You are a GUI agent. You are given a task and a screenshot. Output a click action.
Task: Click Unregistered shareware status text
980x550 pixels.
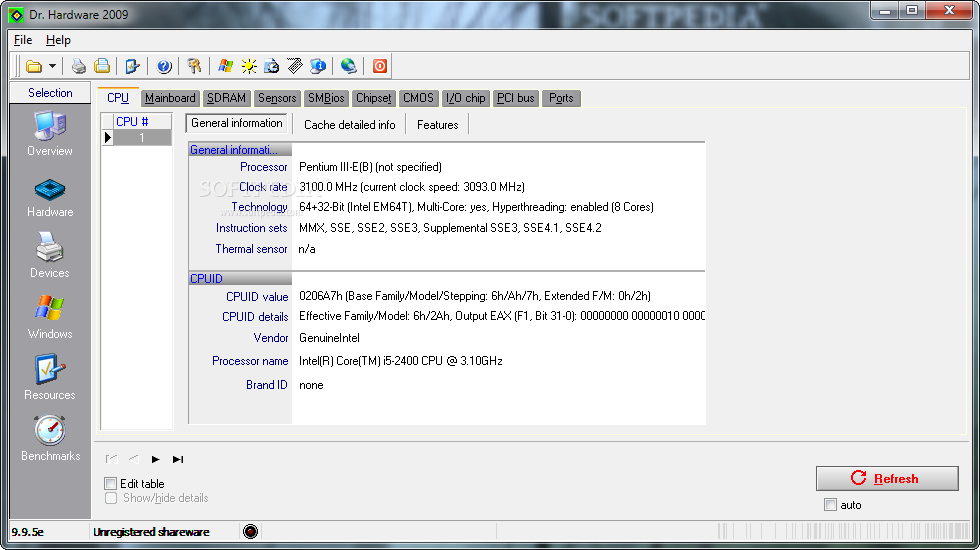(x=151, y=532)
